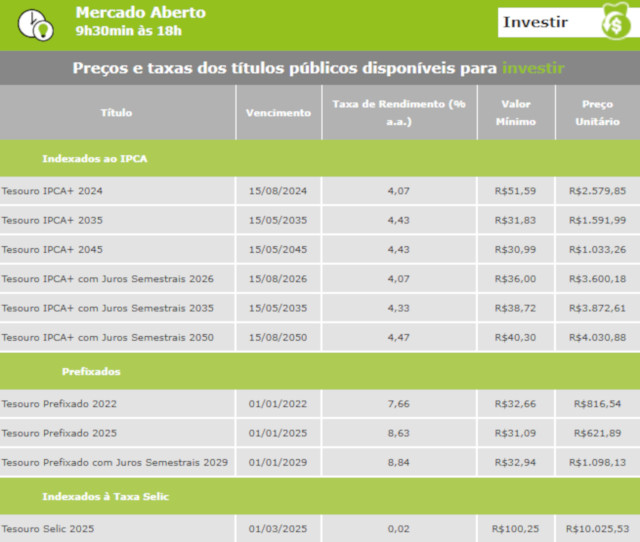Image resolution: width=640 pixels, height=542 pixels.
Task: Click the 01/03/2025 maturity date
Action: tap(278, 529)
